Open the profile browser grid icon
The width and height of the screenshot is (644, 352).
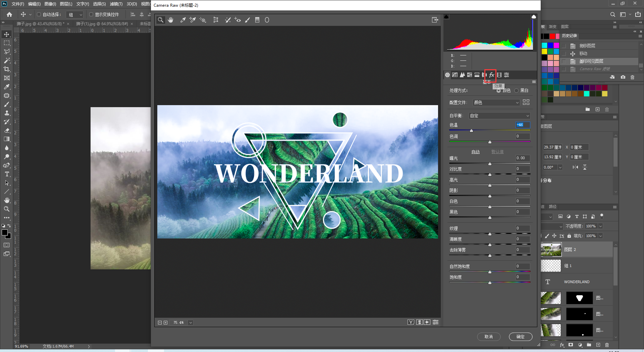526,102
